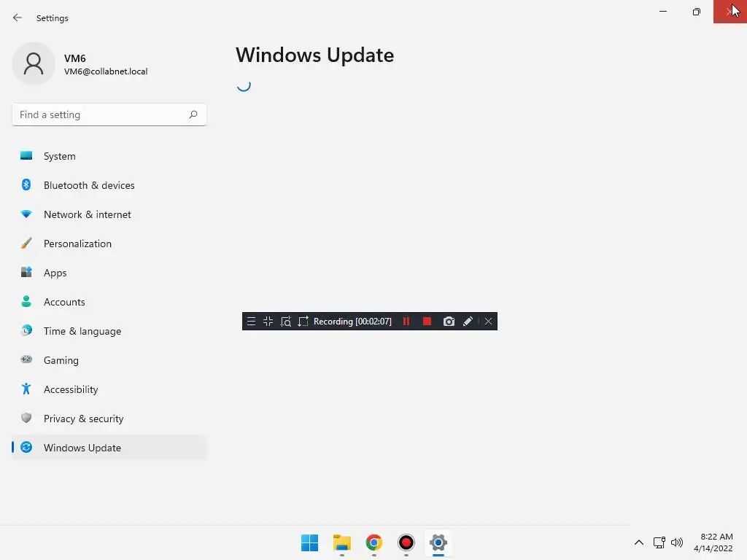
Task: Open the Windows Start menu
Action: [309, 542]
